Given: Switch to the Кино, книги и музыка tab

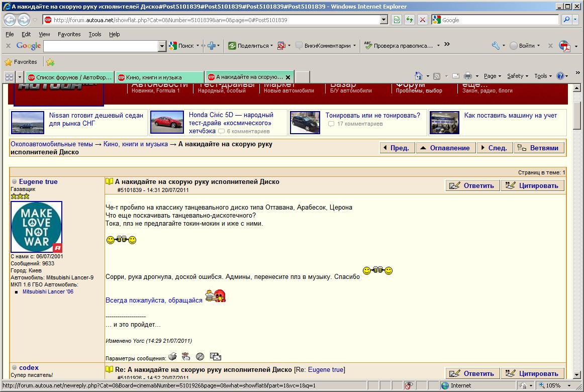Looking at the screenshot, I should [159, 77].
